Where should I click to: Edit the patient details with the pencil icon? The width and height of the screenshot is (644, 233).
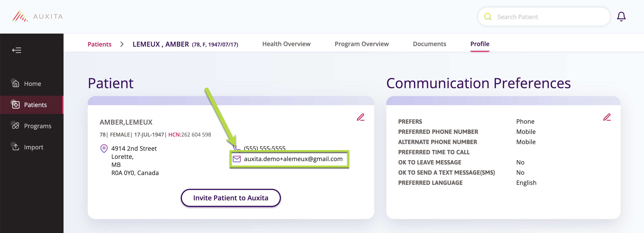(x=361, y=117)
